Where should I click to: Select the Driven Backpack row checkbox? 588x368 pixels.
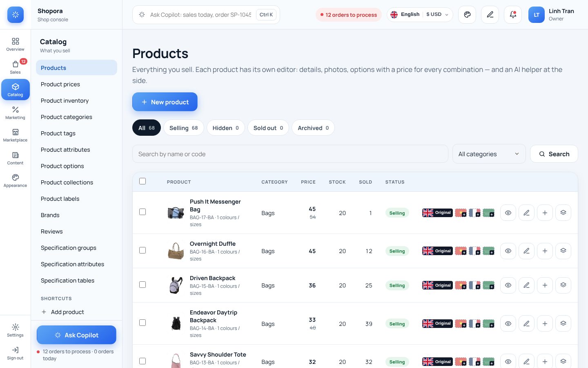click(x=143, y=285)
